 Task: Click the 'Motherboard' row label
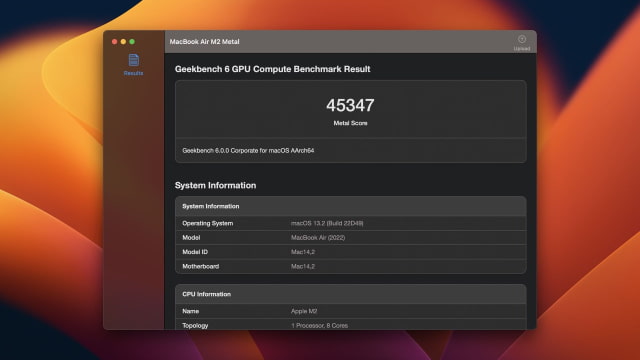[201, 266]
